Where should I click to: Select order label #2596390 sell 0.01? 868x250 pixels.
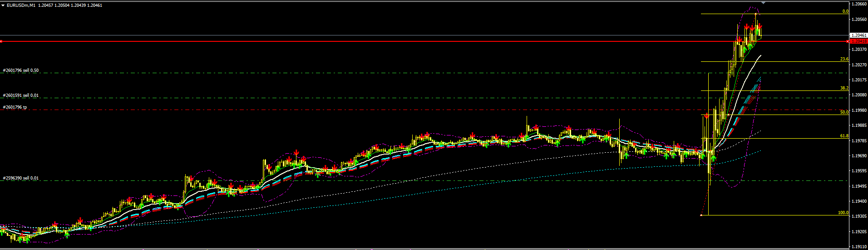[x=21, y=178]
